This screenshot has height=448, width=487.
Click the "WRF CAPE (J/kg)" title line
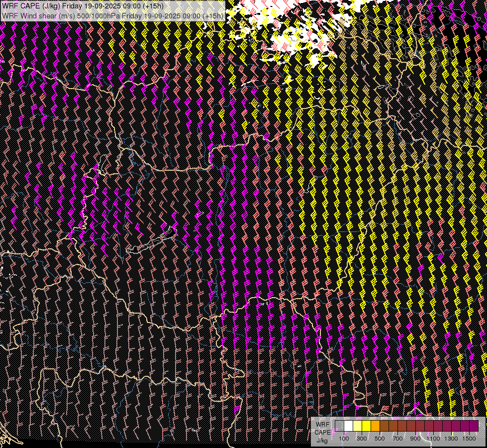pyautogui.click(x=83, y=6)
